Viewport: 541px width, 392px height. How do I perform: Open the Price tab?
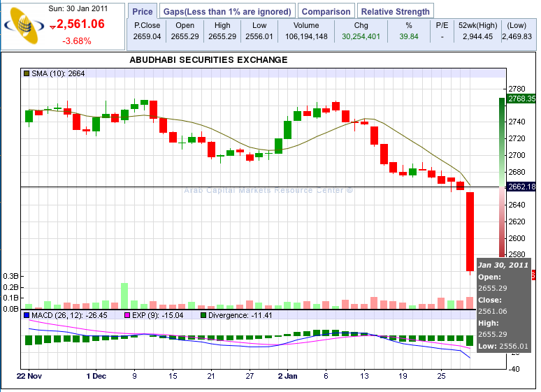tap(143, 11)
